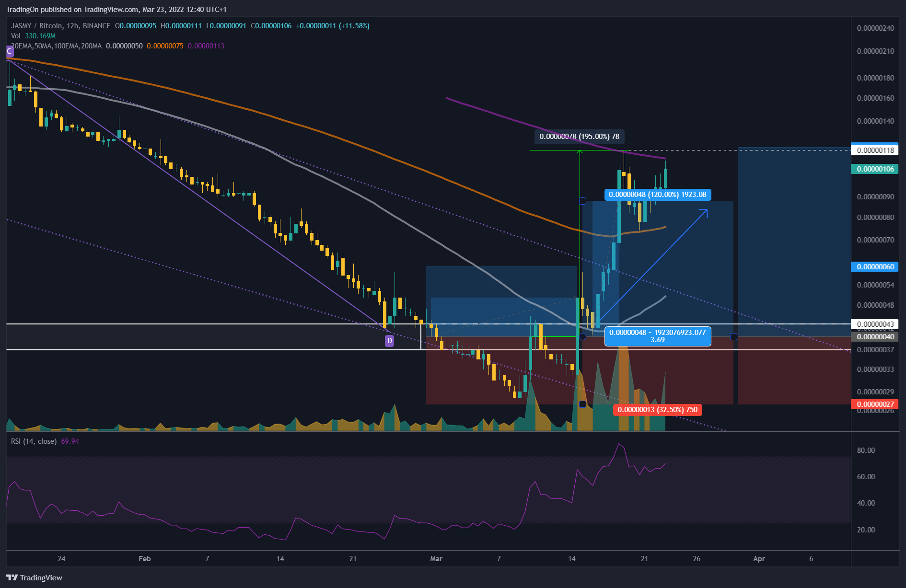Select the 0.00000078 (195.00%) 78 measurement label

tap(580, 137)
